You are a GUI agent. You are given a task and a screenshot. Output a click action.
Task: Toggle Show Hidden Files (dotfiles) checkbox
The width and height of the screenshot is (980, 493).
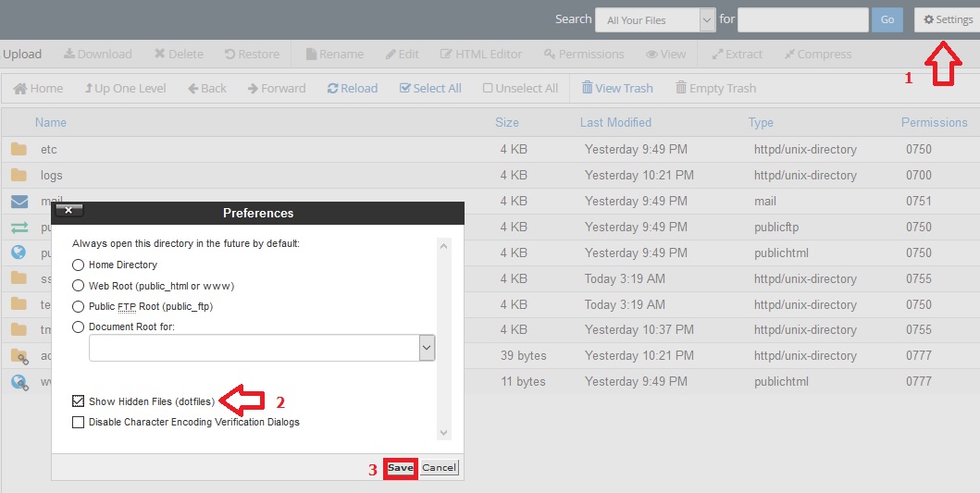pos(78,401)
